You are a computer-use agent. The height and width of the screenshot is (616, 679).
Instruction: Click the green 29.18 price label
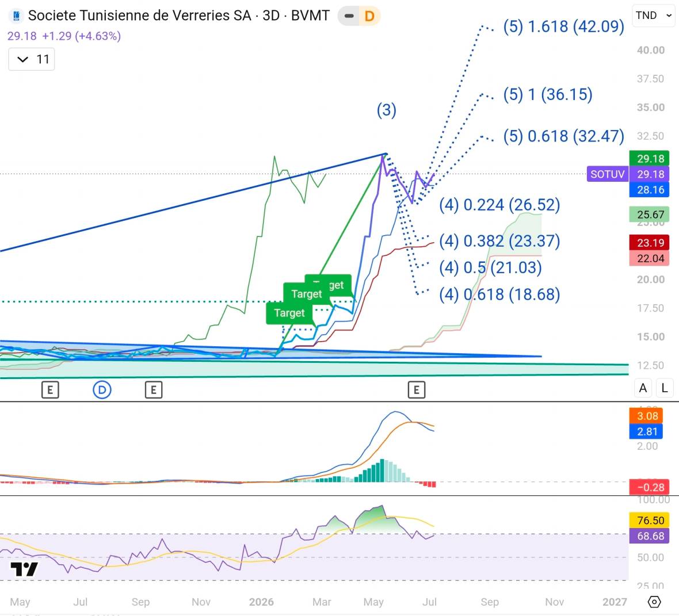coord(650,158)
